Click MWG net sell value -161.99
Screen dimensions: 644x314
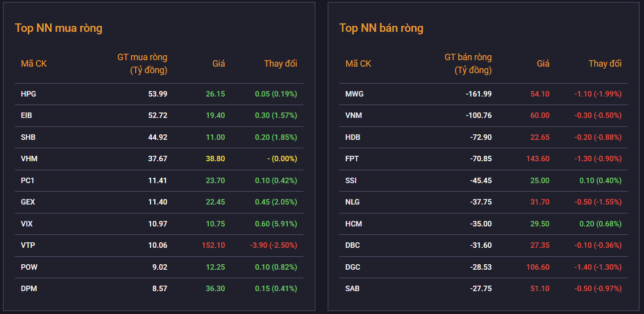pyautogui.click(x=479, y=94)
